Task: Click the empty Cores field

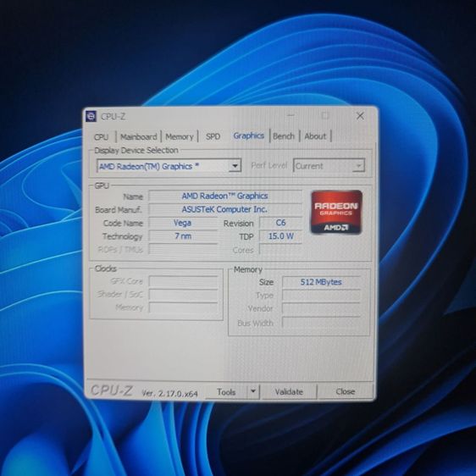Action: coord(281,250)
